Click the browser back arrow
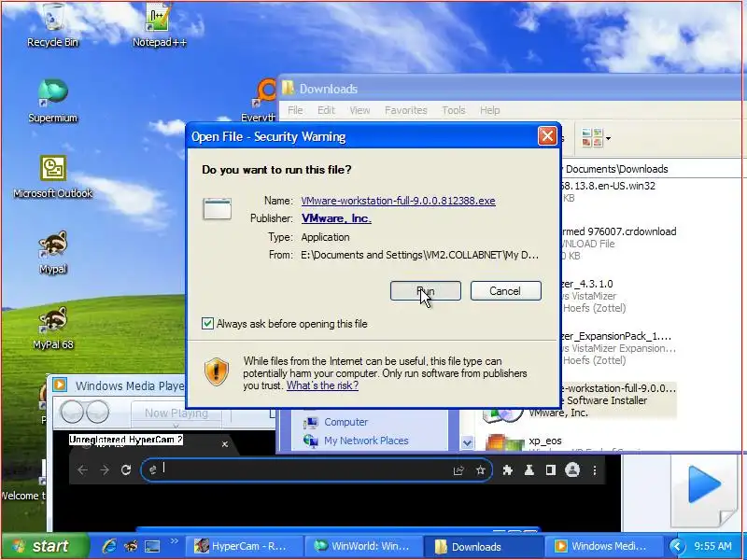The width and height of the screenshot is (747, 560). click(x=82, y=470)
